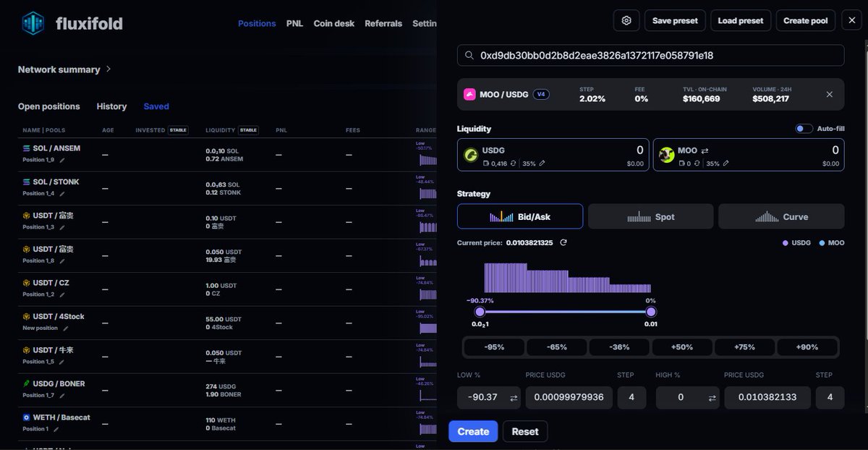Rename Position 1_9 with the pencil icon
The height and width of the screenshot is (450, 868).
pos(62,160)
